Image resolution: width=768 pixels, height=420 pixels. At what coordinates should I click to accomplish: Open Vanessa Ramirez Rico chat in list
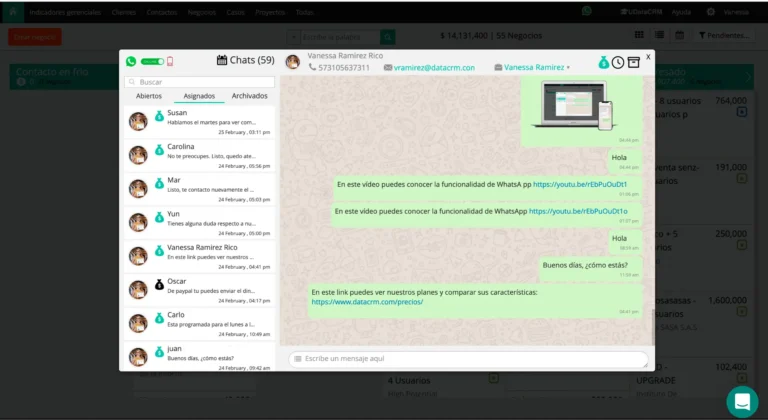(x=199, y=256)
